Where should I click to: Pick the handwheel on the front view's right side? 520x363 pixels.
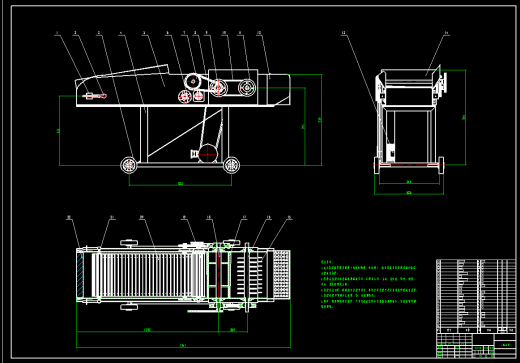[444, 83]
